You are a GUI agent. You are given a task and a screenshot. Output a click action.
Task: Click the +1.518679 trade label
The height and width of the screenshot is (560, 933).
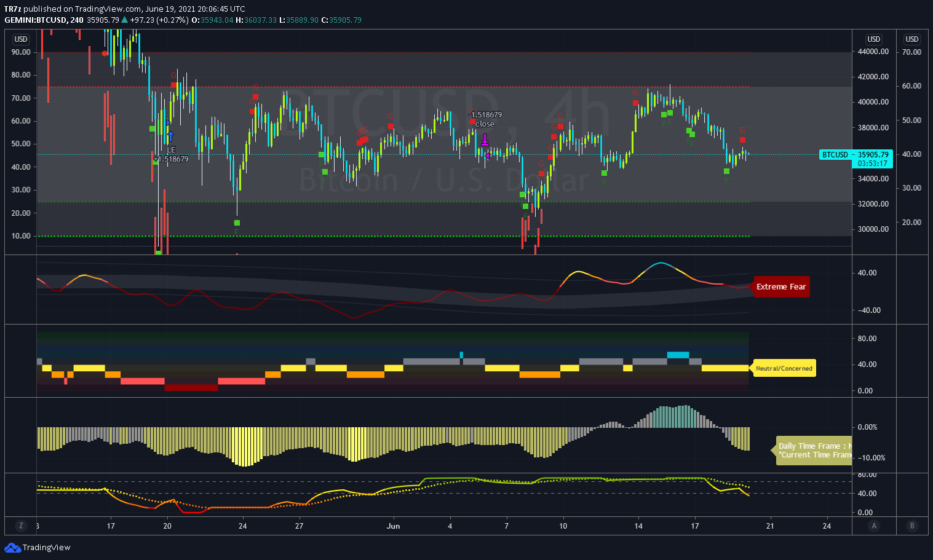tap(171, 159)
